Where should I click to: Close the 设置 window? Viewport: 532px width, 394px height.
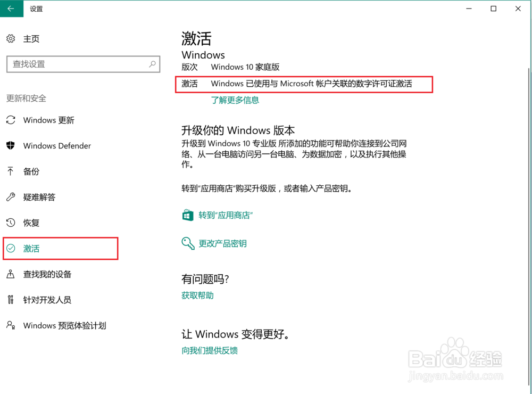518,9
